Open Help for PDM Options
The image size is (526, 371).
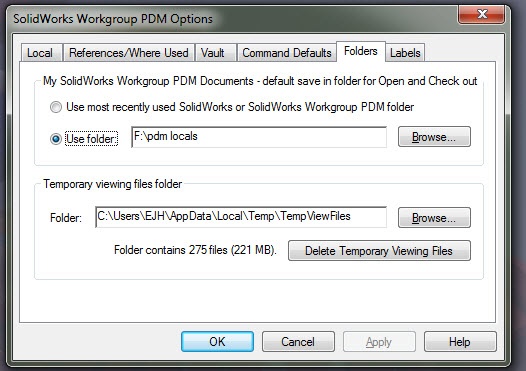coord(460,341)
